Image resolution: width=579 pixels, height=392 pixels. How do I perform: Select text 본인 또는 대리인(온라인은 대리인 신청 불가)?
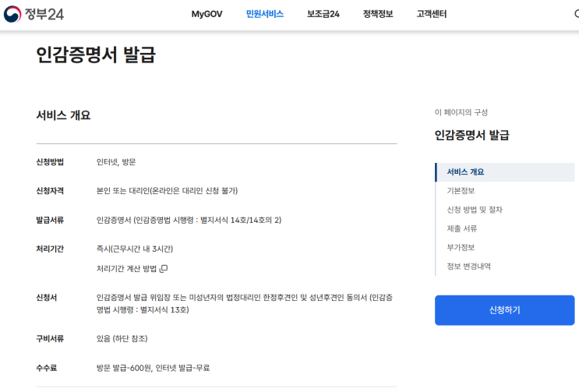167,191
